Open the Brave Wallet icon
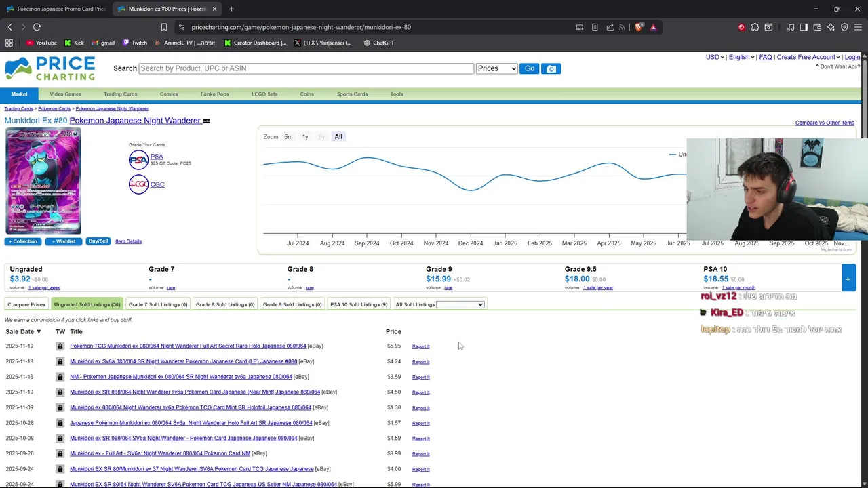Viewport: 868px width, 488px height. [x=817, y=27]
